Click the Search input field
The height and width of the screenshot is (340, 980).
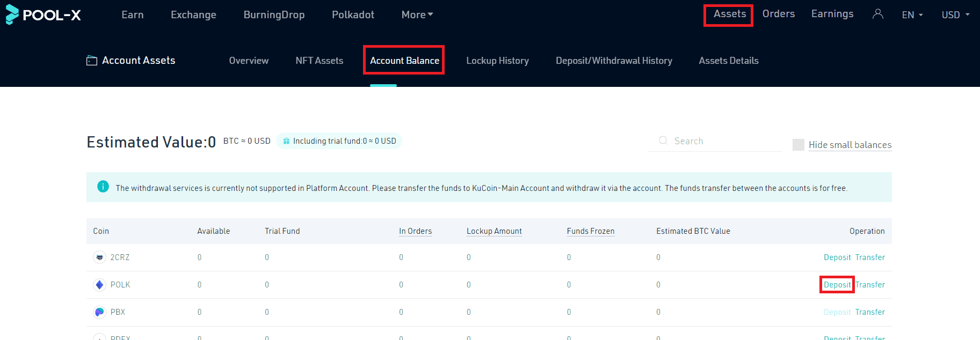pos(714,141)
